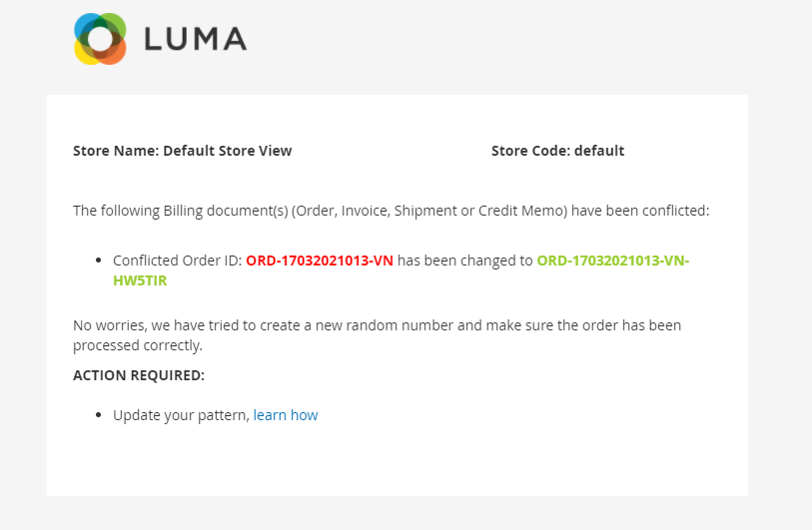The height and width of the screenshot is (530, 812).
Task: Click the bullet before "Update your pattern"
Action: [x=98, y=415]
